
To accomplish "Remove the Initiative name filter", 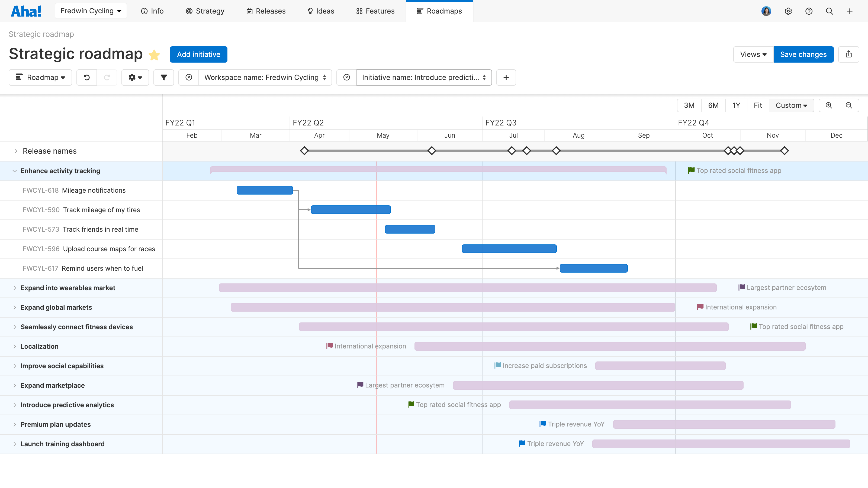I will (x=346, y=77).
